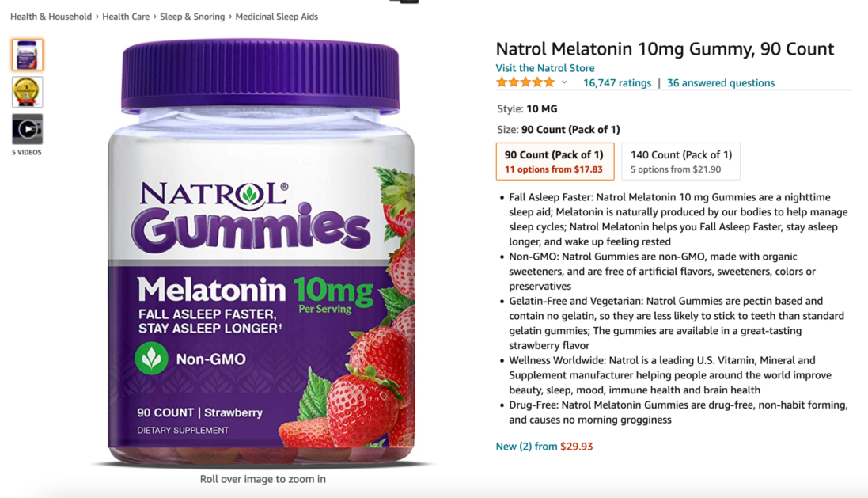The image size is (868, 498).
Task: Click the 'Roll over image to zoom in' caption
Action: pyautogui.click(x=263, y=479)
